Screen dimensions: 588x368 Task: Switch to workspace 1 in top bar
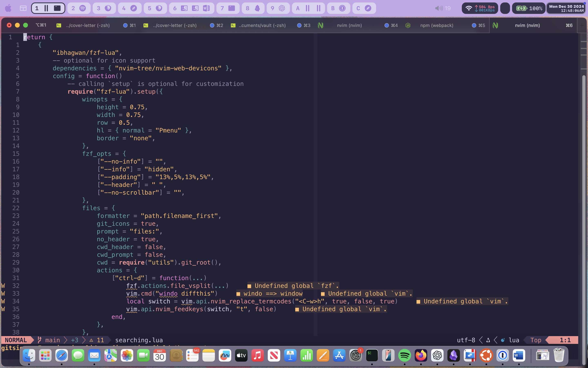tap(48, 8)
